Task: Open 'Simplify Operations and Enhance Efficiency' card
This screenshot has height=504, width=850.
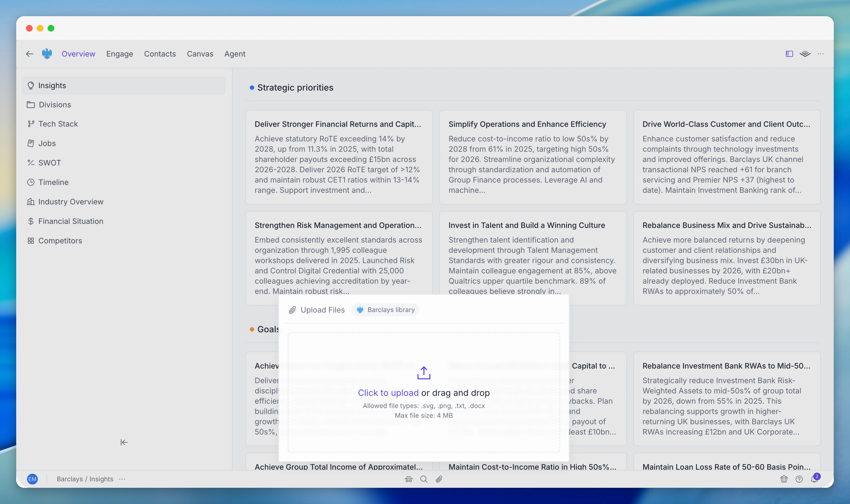Action: [533, 157]
